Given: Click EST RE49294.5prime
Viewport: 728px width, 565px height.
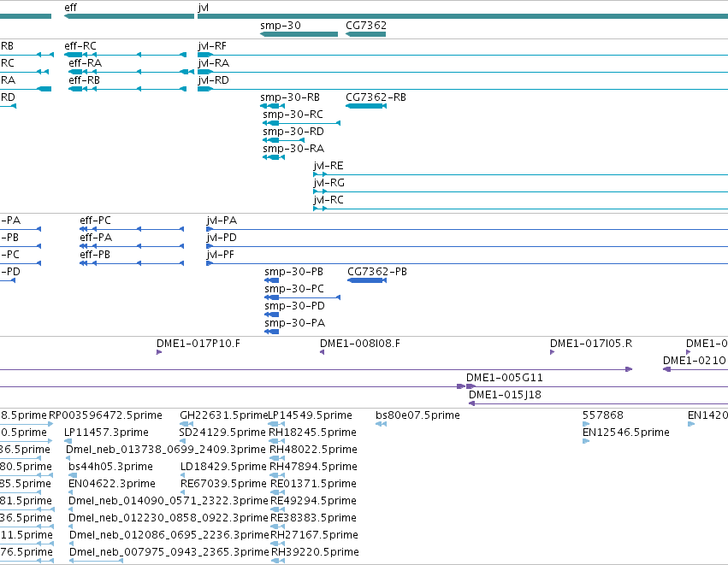Looking at the screenshot, I should pos(277,509).
